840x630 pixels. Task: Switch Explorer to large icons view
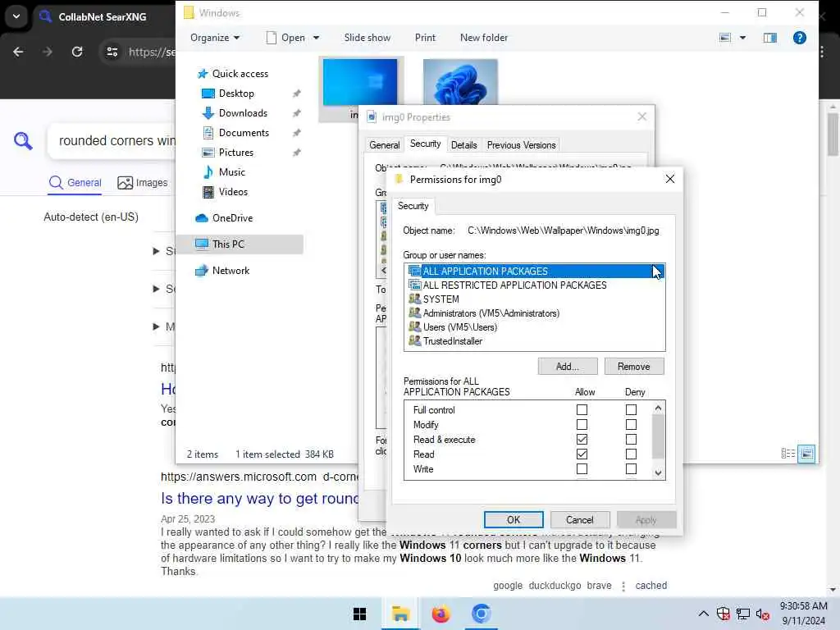(x=806, y=454)
